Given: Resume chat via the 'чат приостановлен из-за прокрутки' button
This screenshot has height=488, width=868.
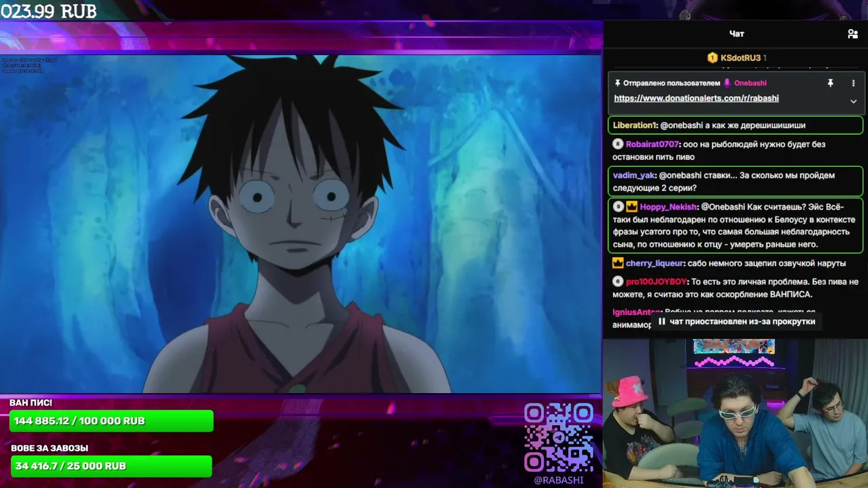Looking at the screenshot, I should click(736, 321).
